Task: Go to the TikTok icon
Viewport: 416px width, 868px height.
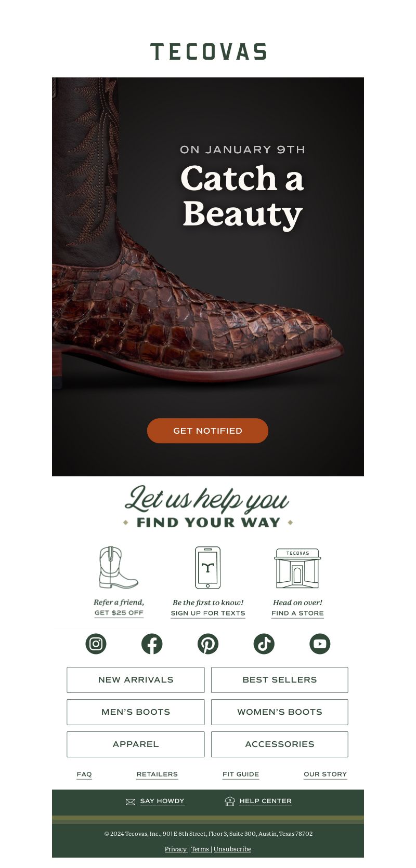Action: [264, 644]
